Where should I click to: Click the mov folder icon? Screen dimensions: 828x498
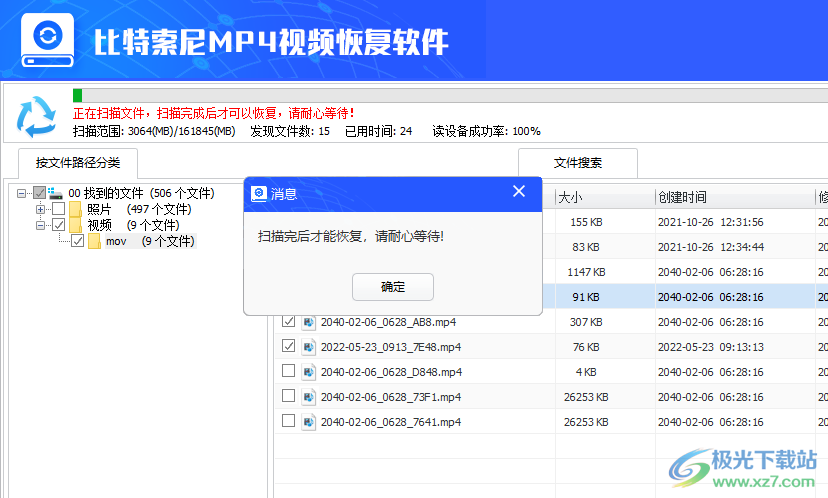[x=95, y=241]
